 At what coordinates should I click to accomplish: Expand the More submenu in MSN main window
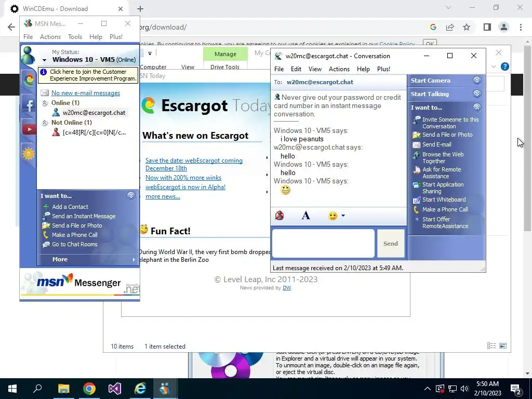point(88,259)
